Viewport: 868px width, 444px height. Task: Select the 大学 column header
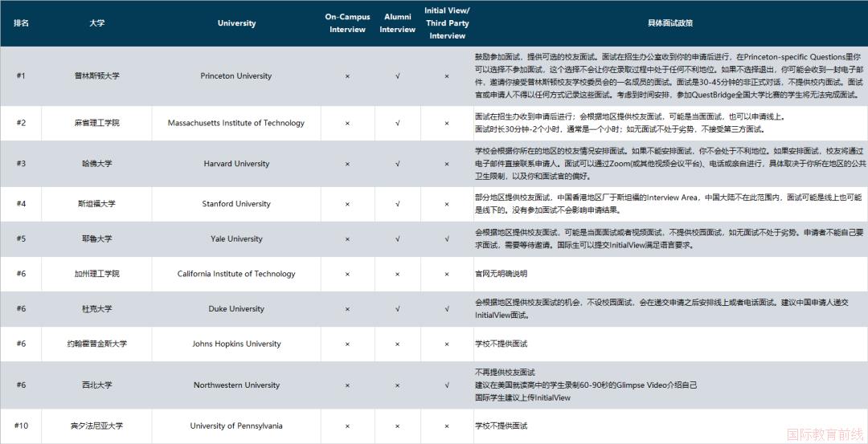tap(96, 23)
